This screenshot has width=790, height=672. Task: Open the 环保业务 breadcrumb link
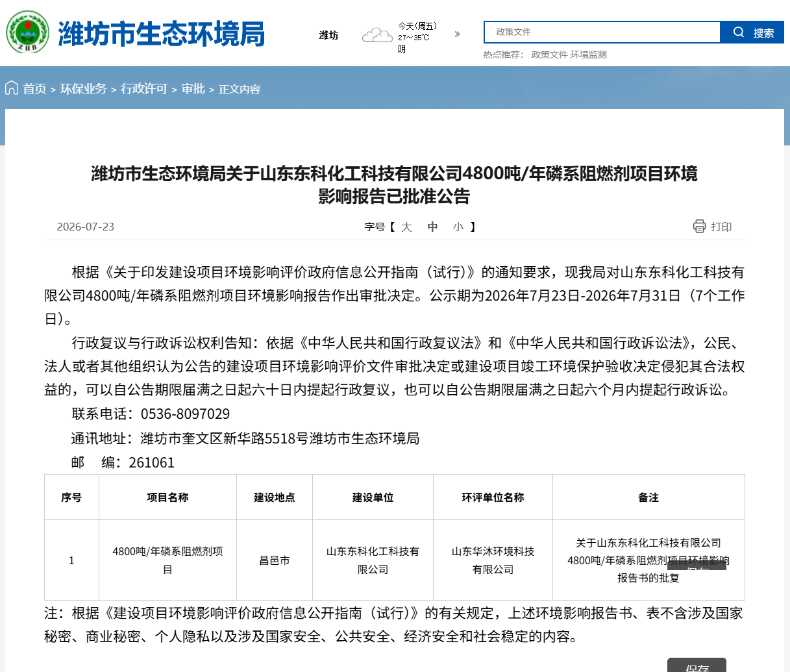click(83, 89)
